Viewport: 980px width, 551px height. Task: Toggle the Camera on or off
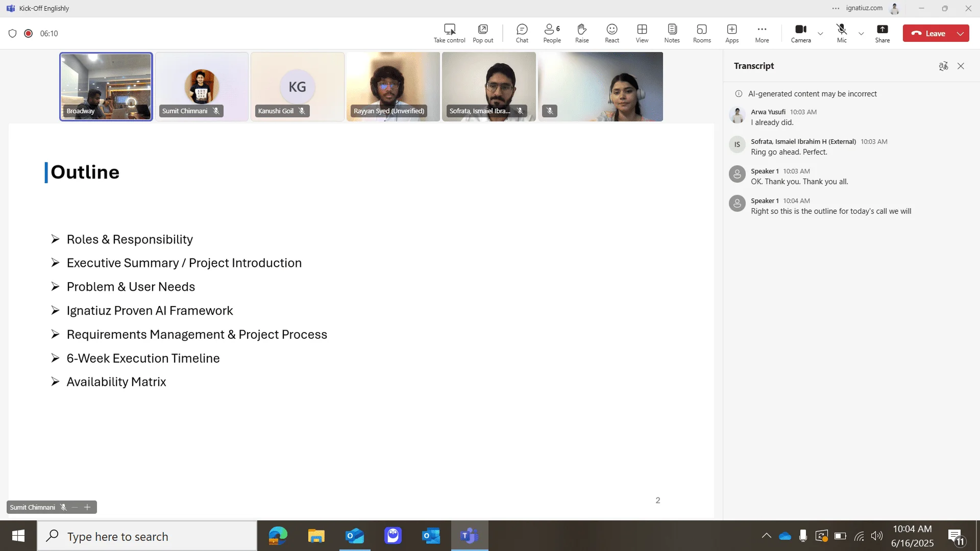click(x=801, y=33)
